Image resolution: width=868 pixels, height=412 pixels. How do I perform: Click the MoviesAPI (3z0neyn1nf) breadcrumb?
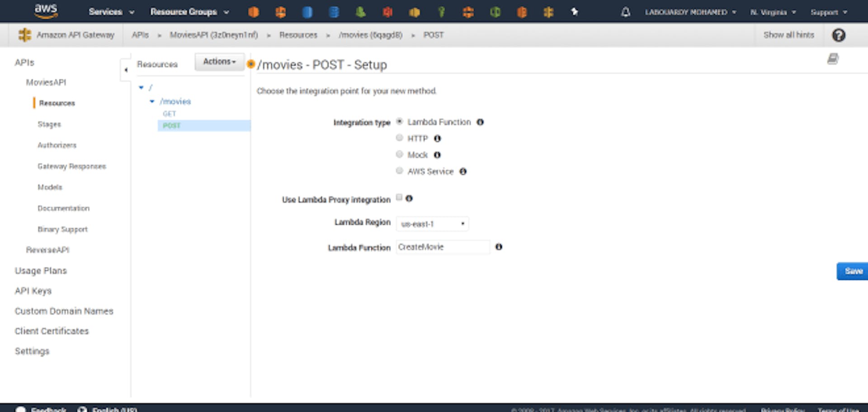pos(214,35)
